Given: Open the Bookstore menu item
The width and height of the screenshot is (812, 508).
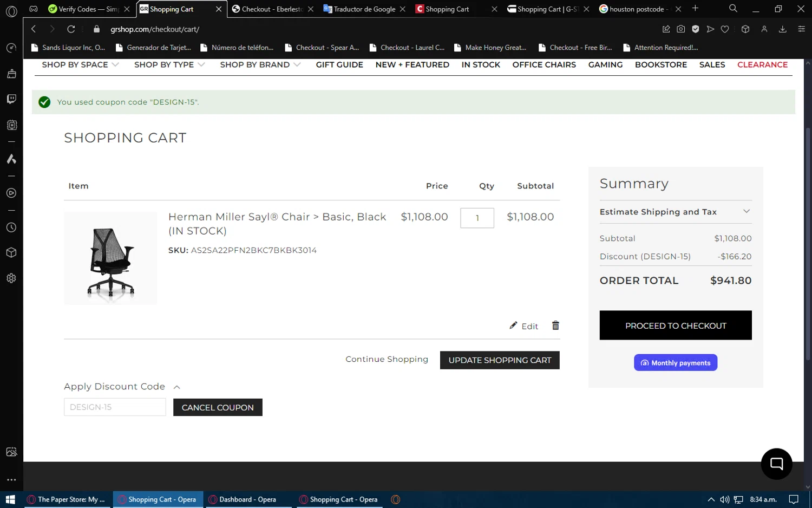Looking at the screenshot, I should (x=661, y=64).
